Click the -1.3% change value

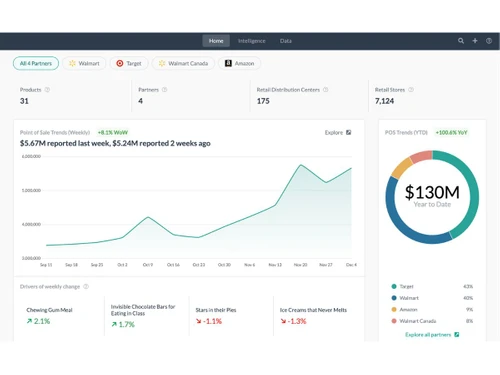(297, 321)
